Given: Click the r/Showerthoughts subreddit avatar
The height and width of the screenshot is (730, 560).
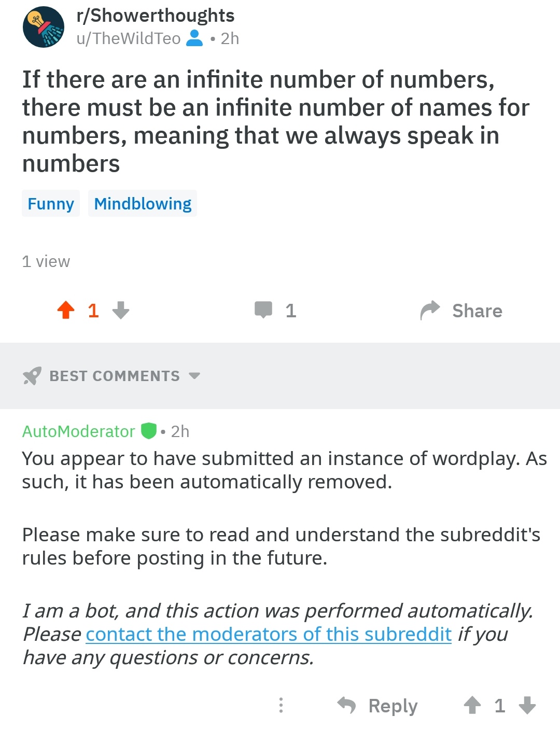Looking at the screenshot, I should pos(44,27).
